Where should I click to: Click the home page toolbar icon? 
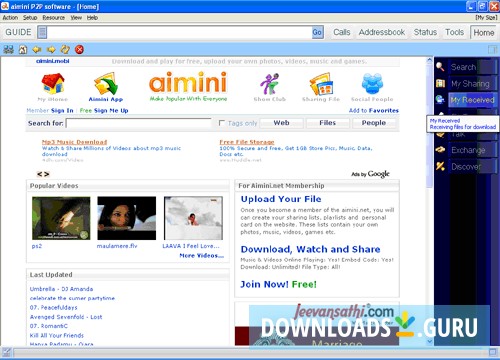click(23, 50)
